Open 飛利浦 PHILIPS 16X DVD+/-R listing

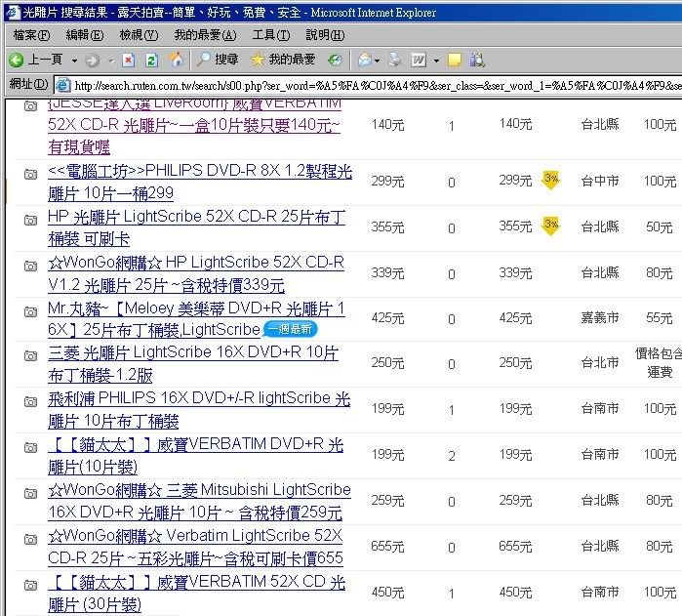[x=199, y=409]
